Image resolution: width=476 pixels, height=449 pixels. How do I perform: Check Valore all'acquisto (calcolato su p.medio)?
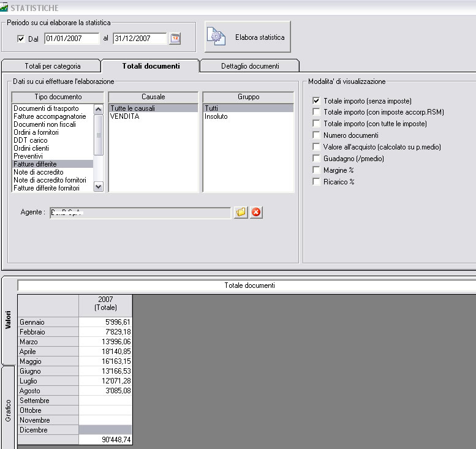[316, 147]
